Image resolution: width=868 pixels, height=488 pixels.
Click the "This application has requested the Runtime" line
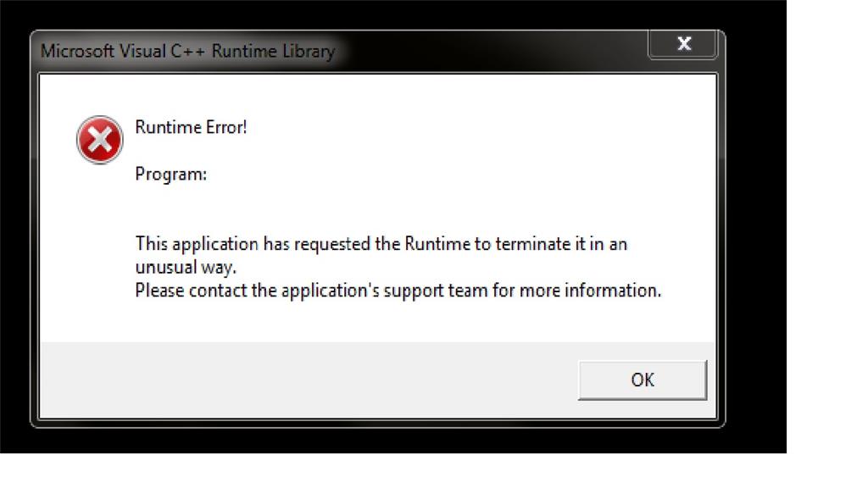click(x=381, y=243)
